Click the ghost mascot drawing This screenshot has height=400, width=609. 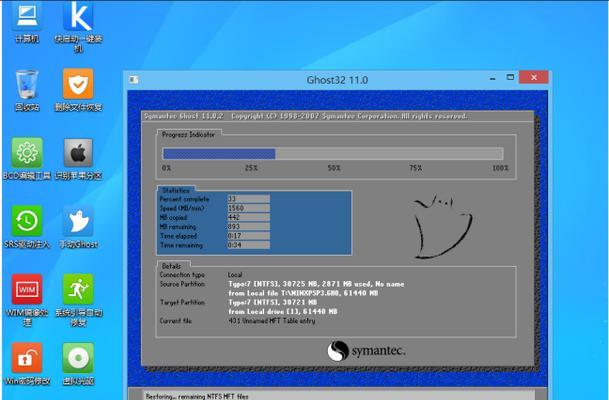pos(443,227)
